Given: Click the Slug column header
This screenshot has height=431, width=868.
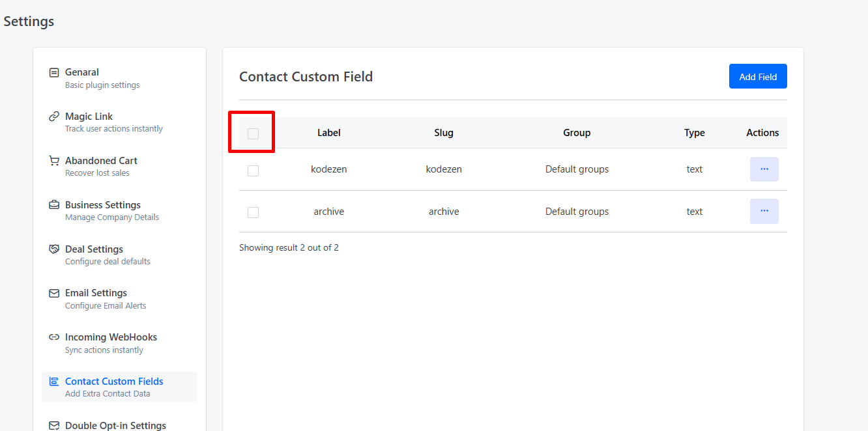Looking at the screenshot, I should pos(444,133).
